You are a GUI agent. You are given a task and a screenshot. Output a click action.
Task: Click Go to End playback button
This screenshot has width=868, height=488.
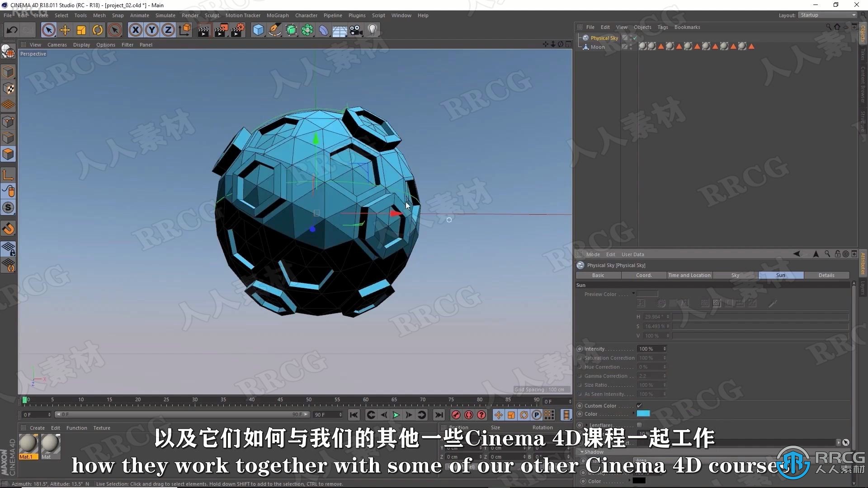coord(439,415)
